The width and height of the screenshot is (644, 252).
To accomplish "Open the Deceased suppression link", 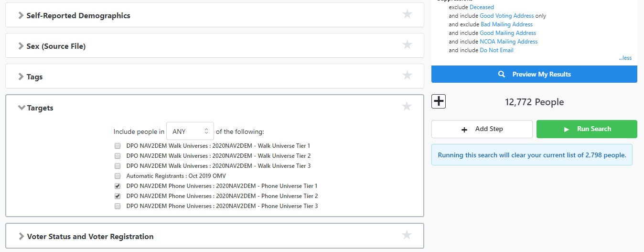I will (x=482, y=7).
